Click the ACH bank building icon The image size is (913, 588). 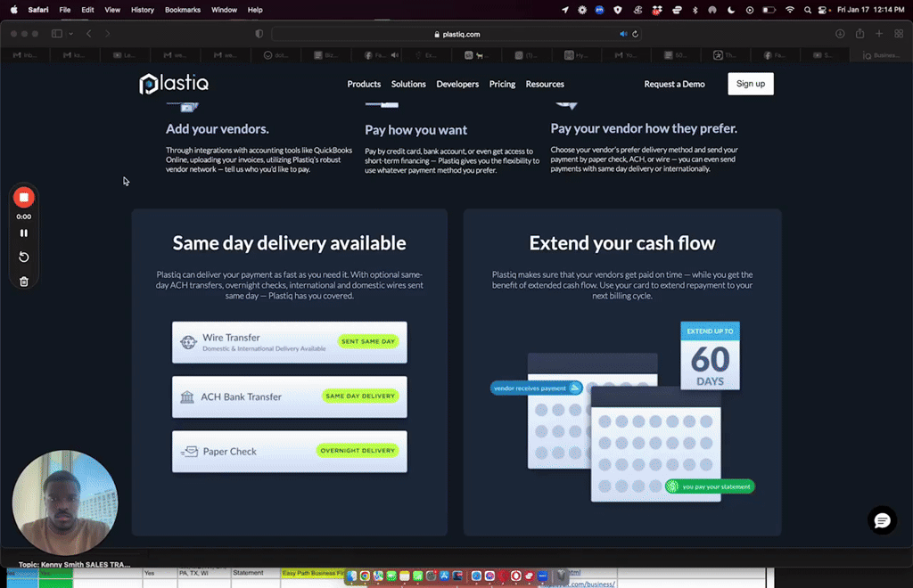[x=187, y=396]
